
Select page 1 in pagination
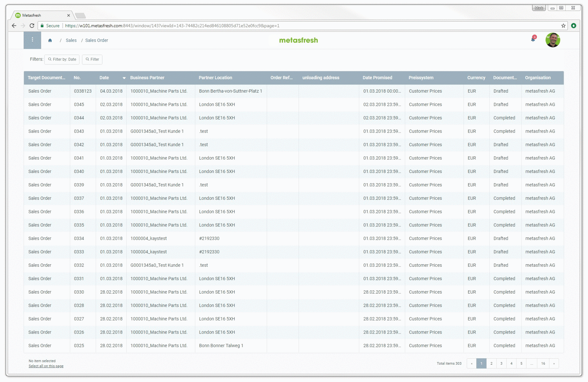pyautogui.click(x=482, y=364)
